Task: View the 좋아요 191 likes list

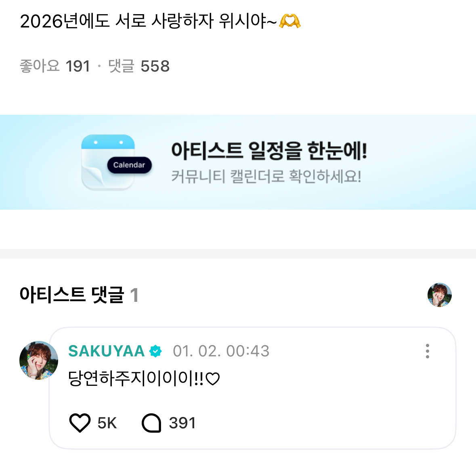Action: [x=55, y=66]
